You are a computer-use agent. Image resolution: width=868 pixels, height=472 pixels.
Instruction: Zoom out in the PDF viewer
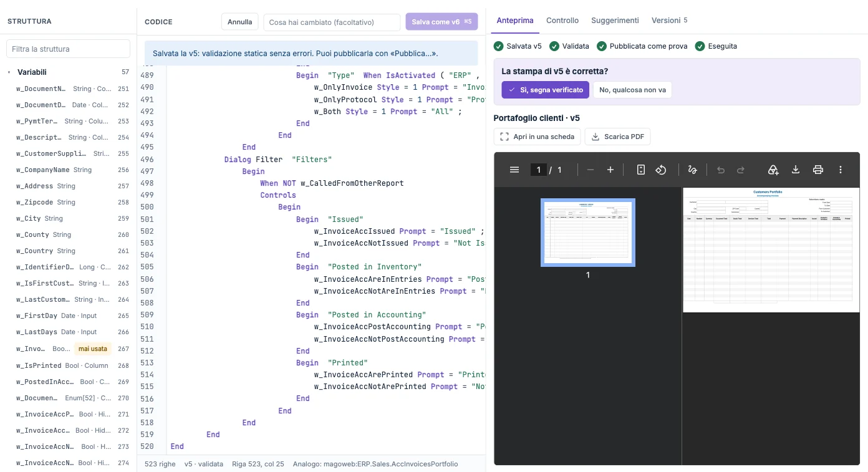pyautogui.click(x=591, y=170)
